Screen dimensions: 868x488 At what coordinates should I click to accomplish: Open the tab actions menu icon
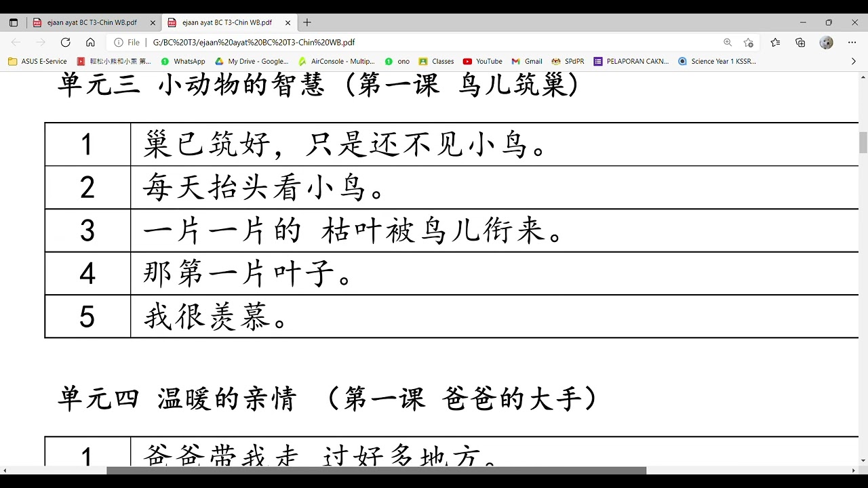point(14,22)
